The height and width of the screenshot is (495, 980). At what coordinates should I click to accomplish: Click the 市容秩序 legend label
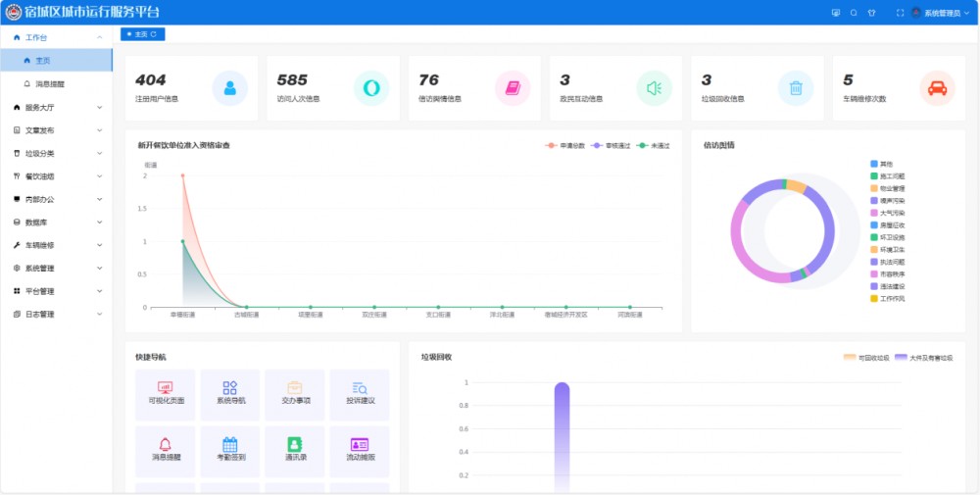coord(892,274)
